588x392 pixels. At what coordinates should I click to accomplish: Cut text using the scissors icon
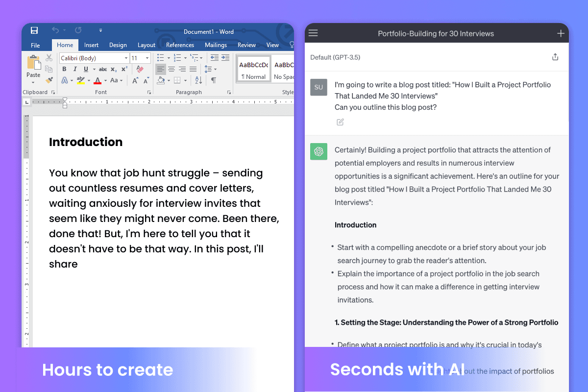click(49, 57)
